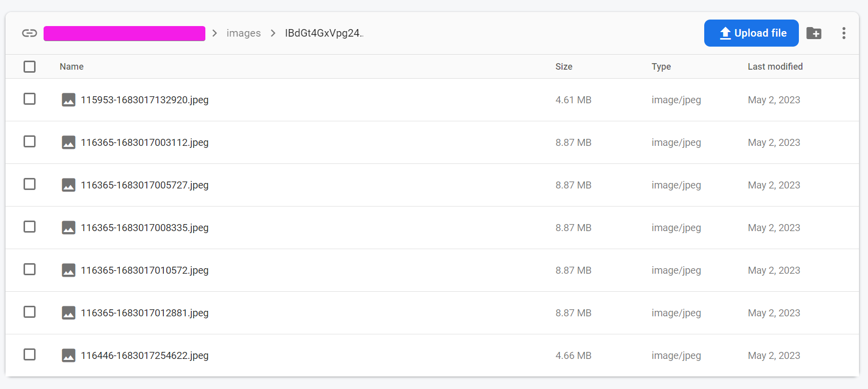Create new folder via folder-plus icon

(814, 33)
